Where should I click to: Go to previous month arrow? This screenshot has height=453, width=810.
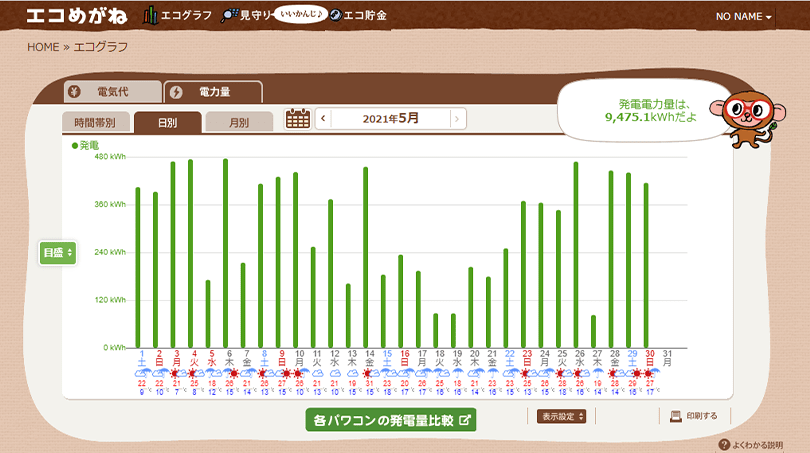pos(323,119)
